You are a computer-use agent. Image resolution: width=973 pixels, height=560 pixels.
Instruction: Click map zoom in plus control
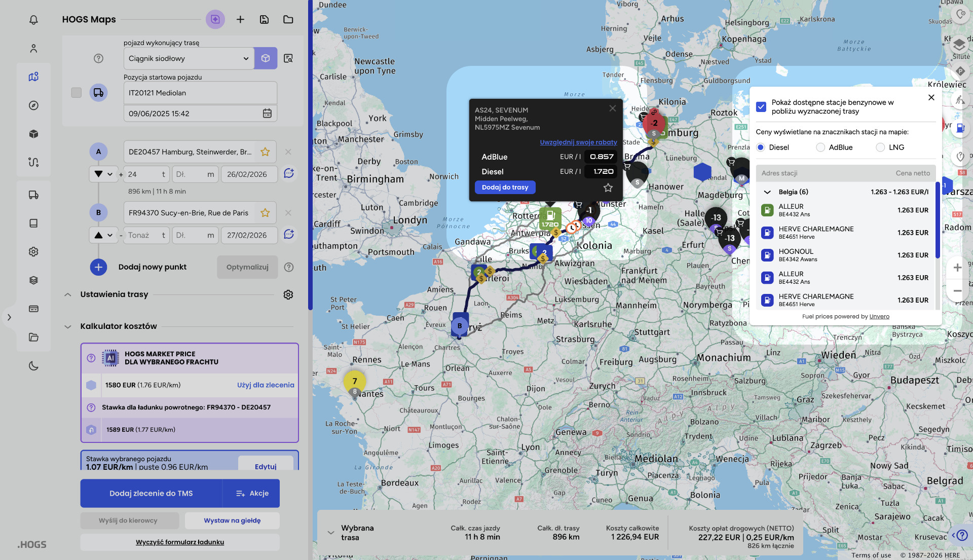(957, 268)
